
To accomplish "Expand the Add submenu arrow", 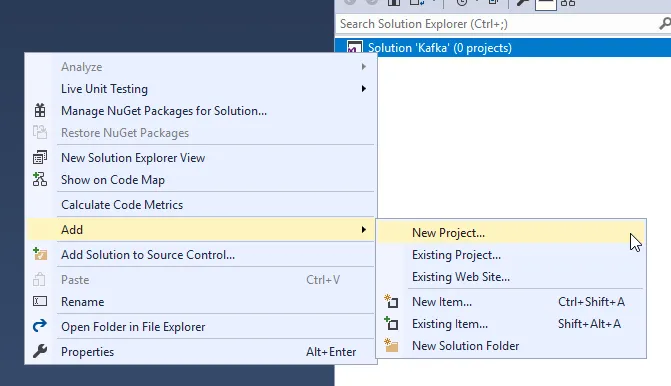I will click(363, 229).
